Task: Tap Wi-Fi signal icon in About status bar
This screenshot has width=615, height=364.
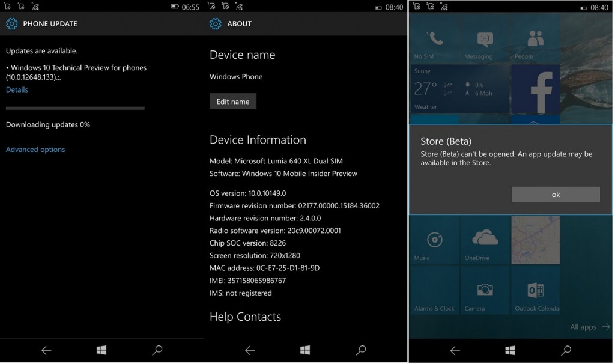Action: pos(239,7)
